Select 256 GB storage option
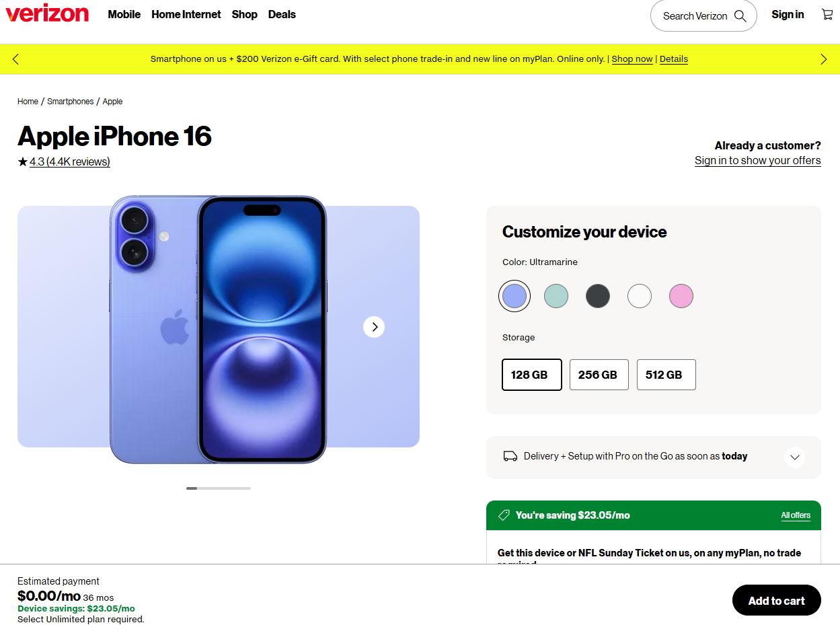Screen dimensions: 840x627 tap(599, 375)
